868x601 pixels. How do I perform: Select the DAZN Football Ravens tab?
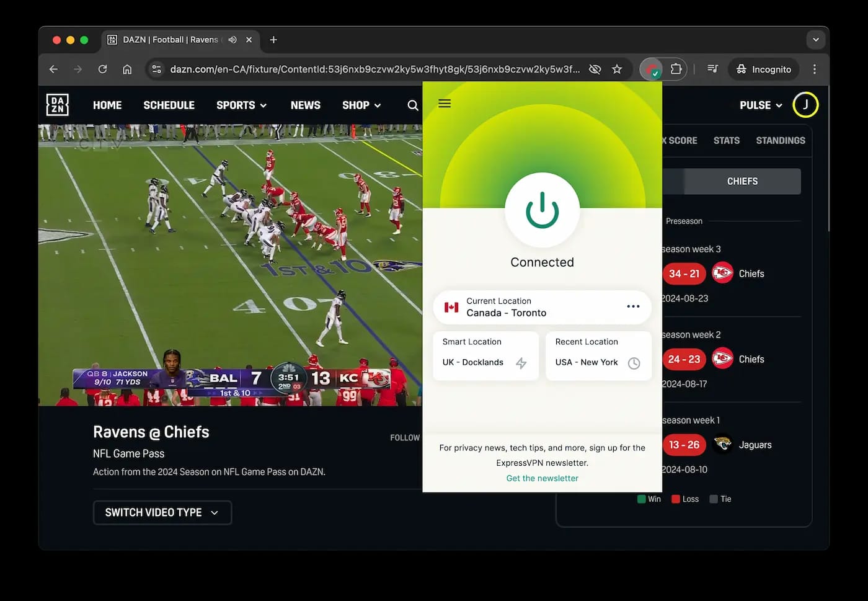click(180, 40)
